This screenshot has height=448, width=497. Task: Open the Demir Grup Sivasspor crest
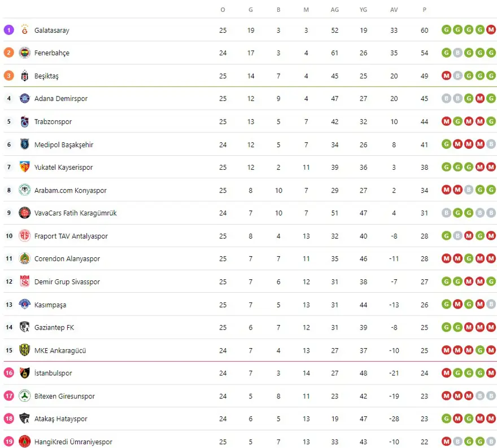coord(24,282)
